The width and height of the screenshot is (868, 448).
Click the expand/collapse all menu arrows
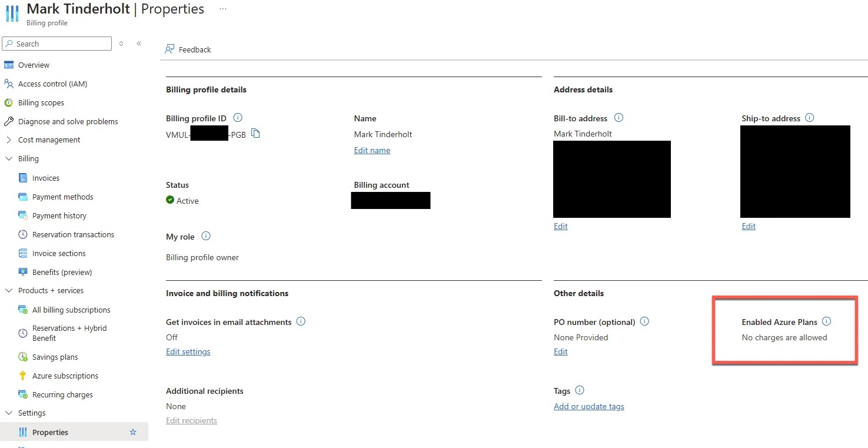(121, 44)
